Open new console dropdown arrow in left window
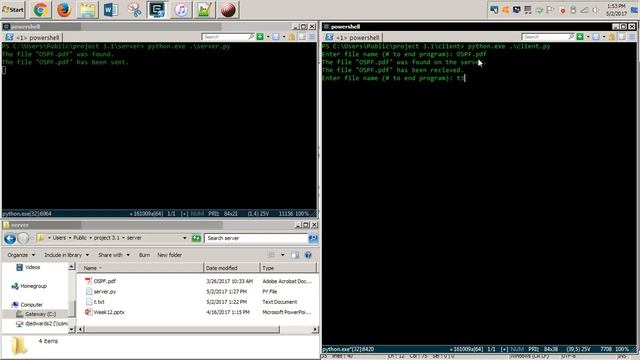 point(268,37)
